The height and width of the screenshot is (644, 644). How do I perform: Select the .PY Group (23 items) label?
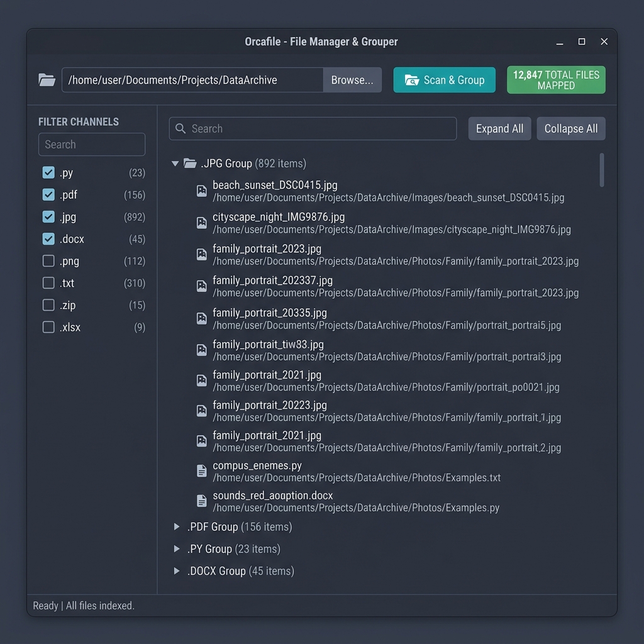pos(234,548)
